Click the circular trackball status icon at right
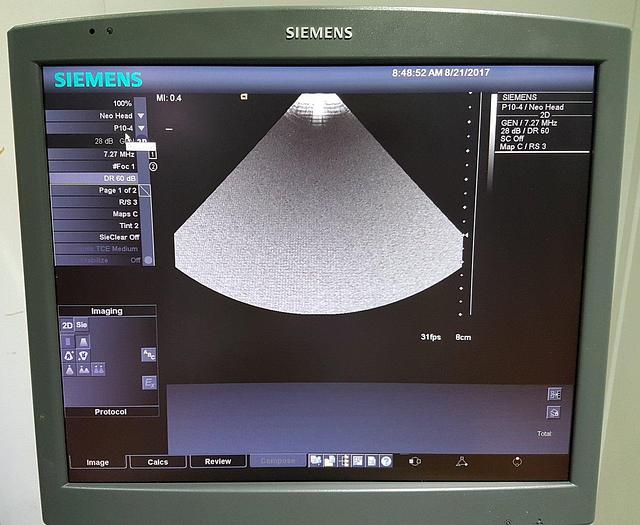This screenshot has width=640, height=525. tap(517, 462)
